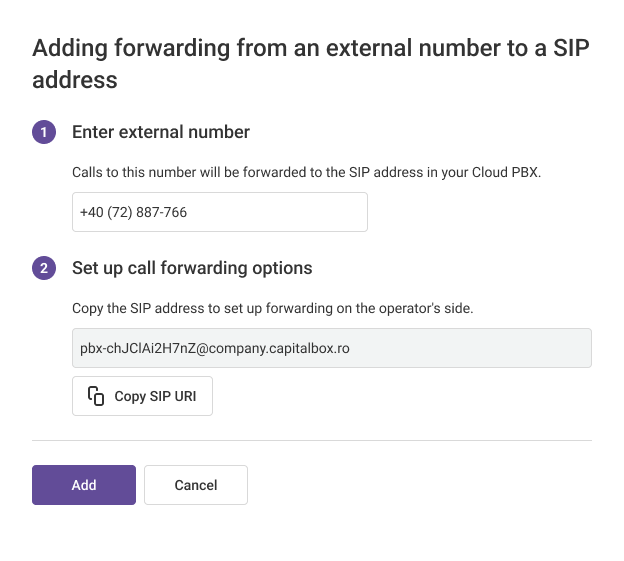This screenshot has height=561, width=624.
Task: Click the purple step 2 badge
Action: point(44,268)
